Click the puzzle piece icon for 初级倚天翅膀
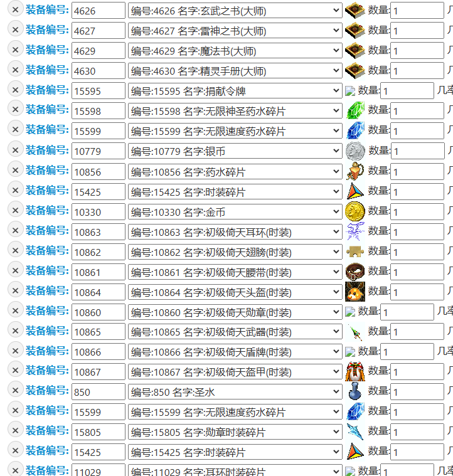The image size is (453, 476). [354, 251]
